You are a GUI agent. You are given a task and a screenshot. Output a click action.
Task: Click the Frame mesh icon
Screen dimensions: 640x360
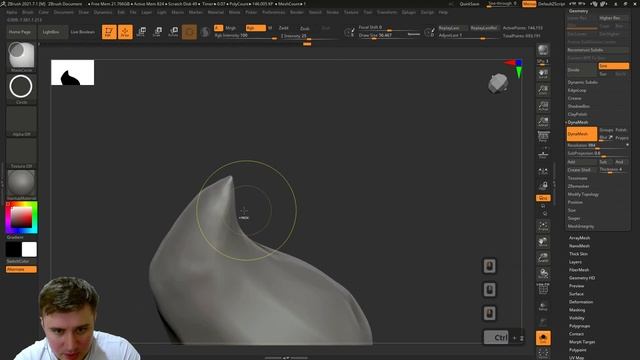pos(543,226)
